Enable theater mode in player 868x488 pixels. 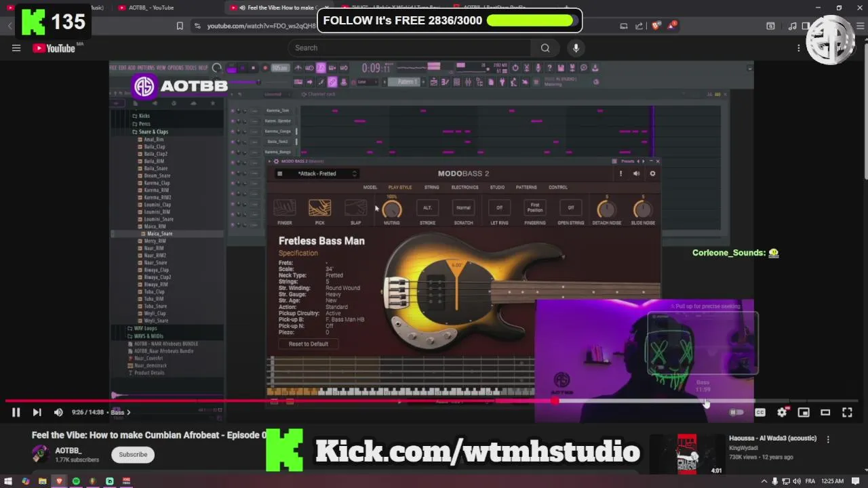tap(825, 412)
